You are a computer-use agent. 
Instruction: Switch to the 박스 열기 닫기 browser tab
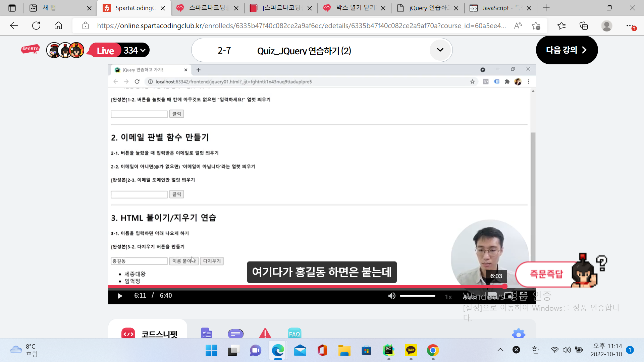click(355, 8)
